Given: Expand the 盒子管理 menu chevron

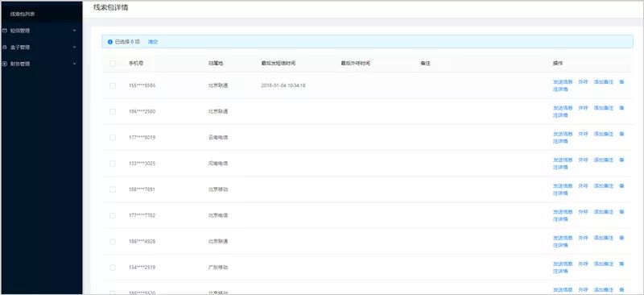Looking at the screenshot, I should click(x=74, y=48).
